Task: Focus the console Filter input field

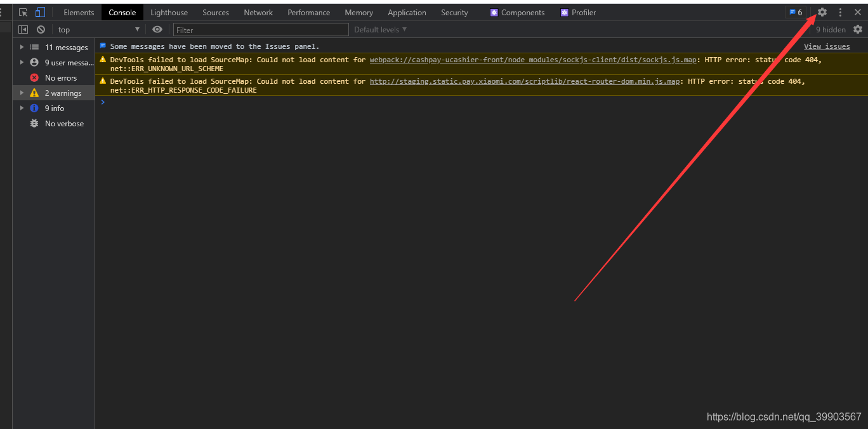Action: tap(261, 30)
